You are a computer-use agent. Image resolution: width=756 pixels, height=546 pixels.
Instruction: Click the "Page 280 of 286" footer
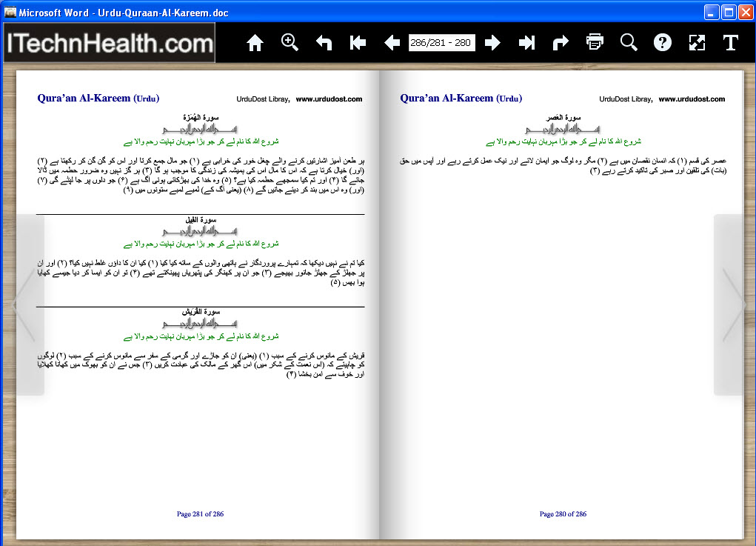pyautogui.click(x=563, y=514)
